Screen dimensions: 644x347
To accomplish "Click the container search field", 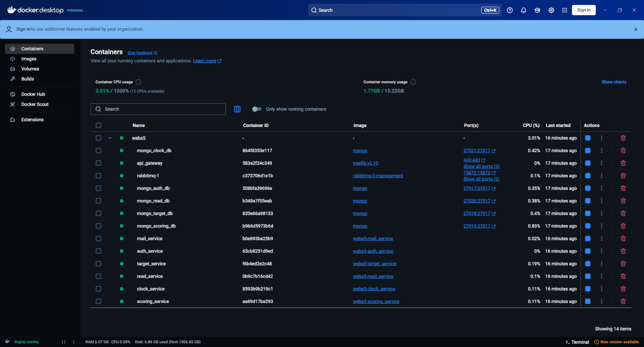I will click(x=158, y=109).
